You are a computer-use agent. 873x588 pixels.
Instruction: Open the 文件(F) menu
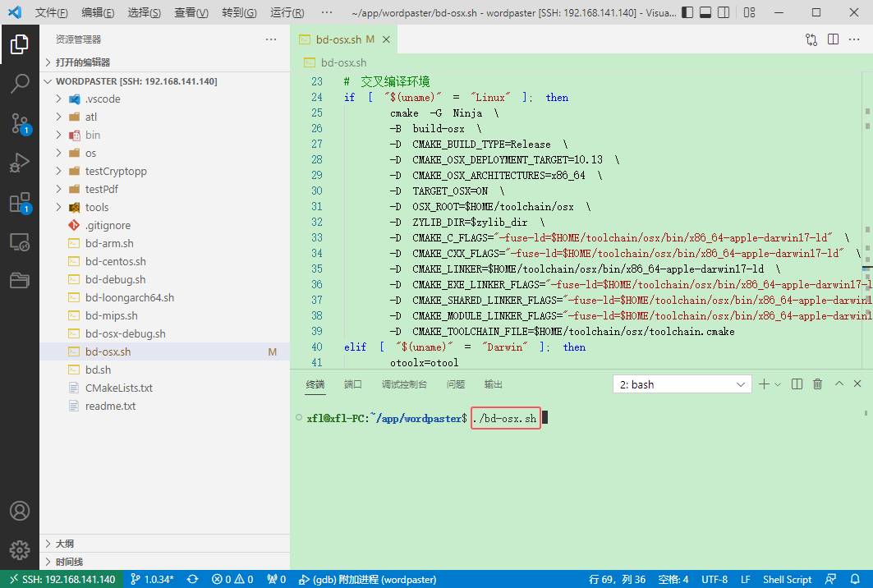click(51, 13)
